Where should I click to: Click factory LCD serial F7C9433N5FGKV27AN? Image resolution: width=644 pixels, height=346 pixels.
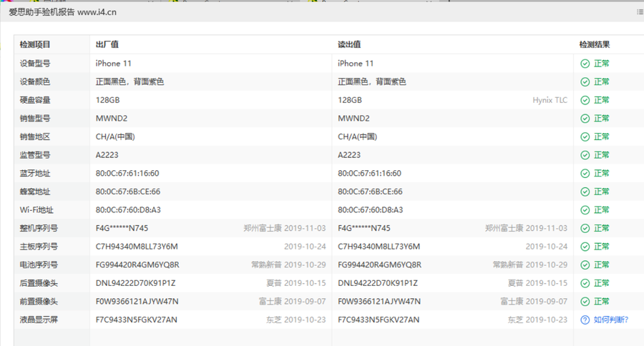137,320
